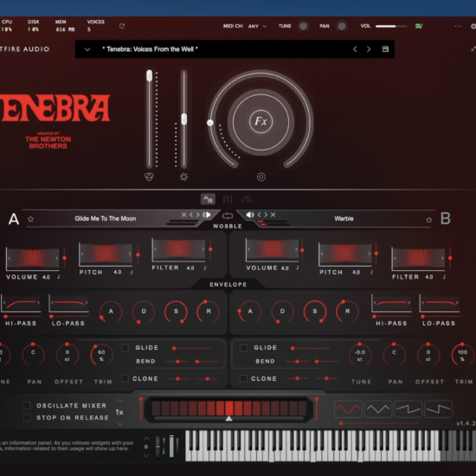Click the refresh icon next to Voices

[122, 26]
